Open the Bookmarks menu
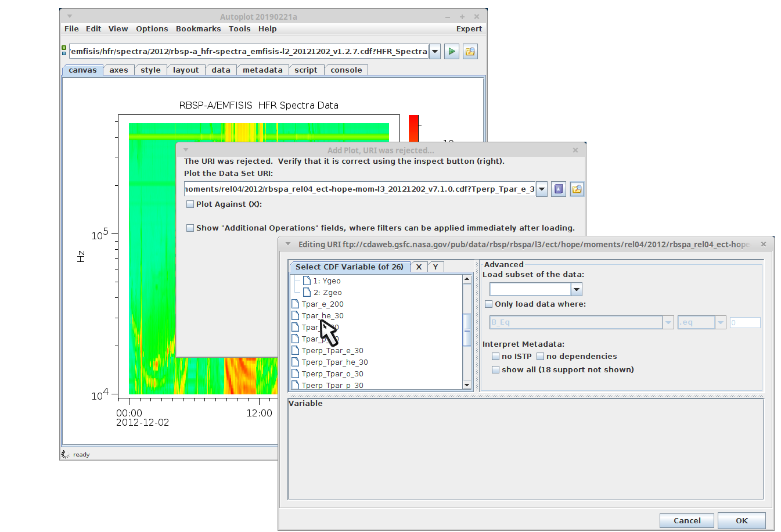 [x=198, y=29]
